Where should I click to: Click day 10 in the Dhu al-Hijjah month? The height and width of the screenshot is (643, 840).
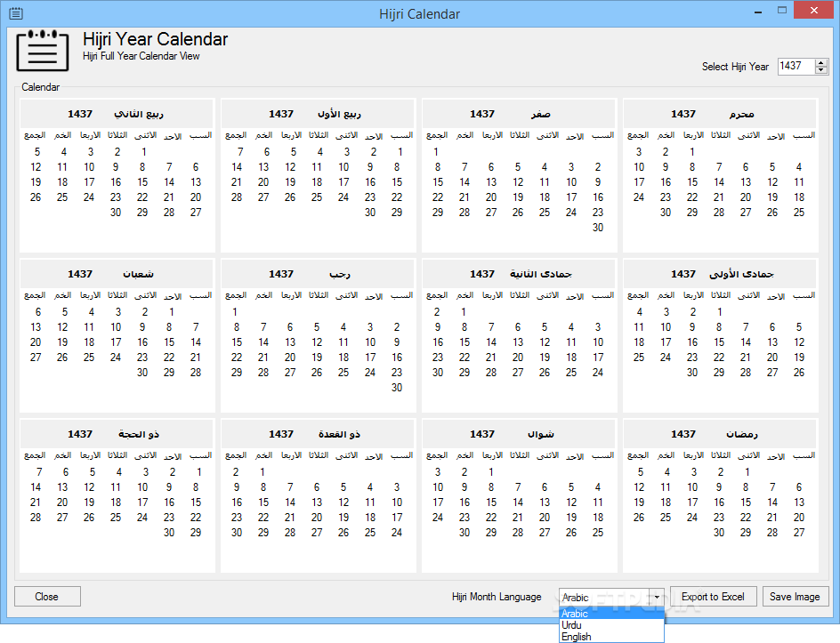142,487
